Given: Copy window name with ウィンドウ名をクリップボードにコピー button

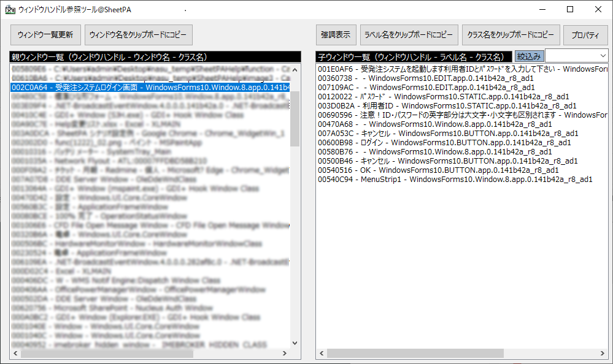Looking at the screenshot, I should 138,35.
